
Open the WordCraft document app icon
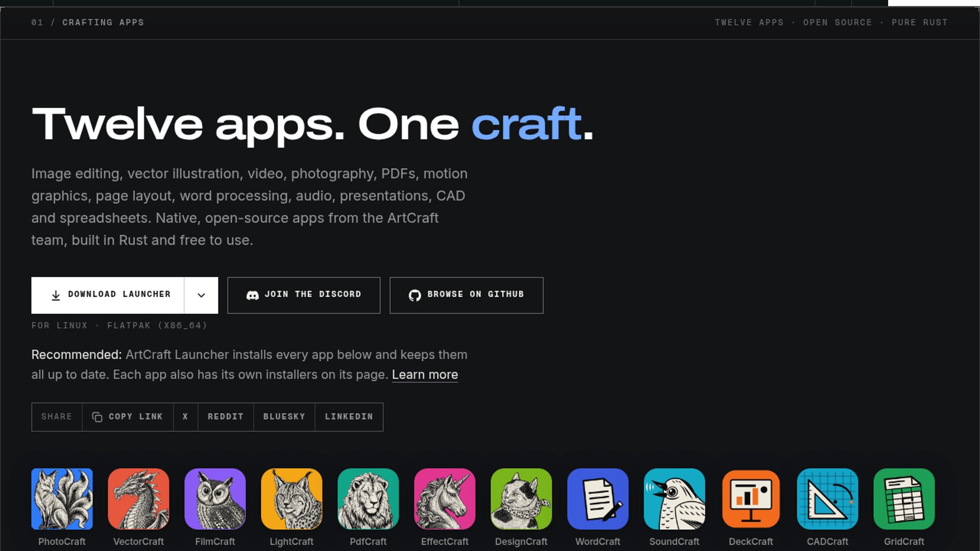pos(598,499)
